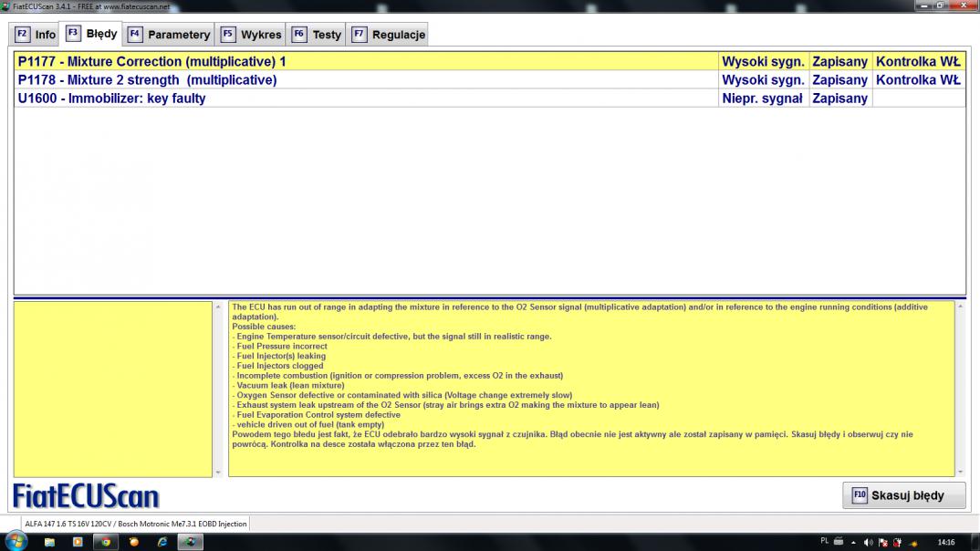Switch to the Parametery tab

pyautogui.click(x=169, y=35)
